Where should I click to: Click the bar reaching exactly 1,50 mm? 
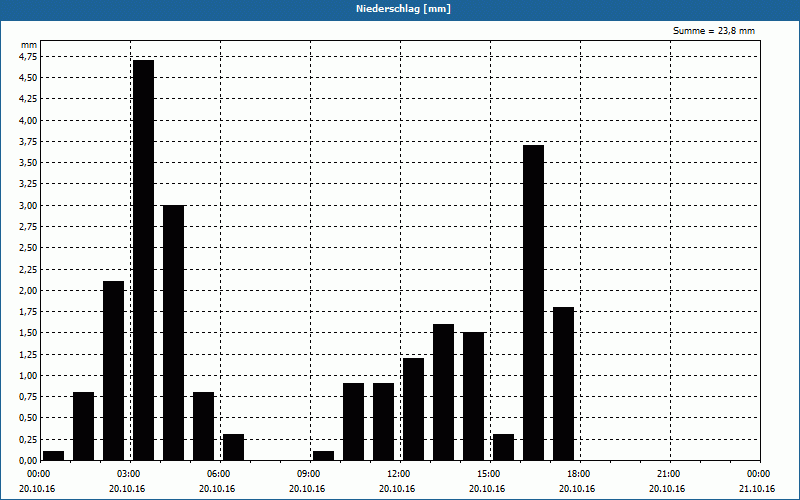pos(473,396)
